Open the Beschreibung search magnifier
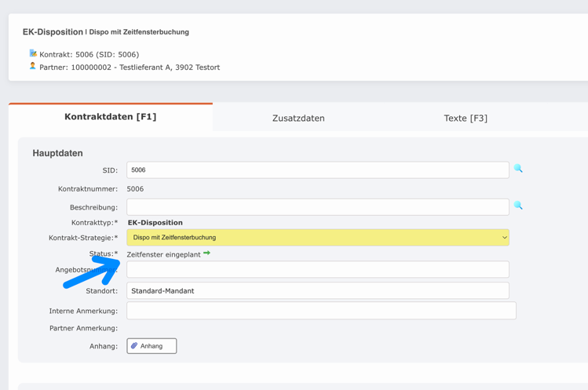Image resolution: width=588 pixels, height=390 pixels. 518,206
